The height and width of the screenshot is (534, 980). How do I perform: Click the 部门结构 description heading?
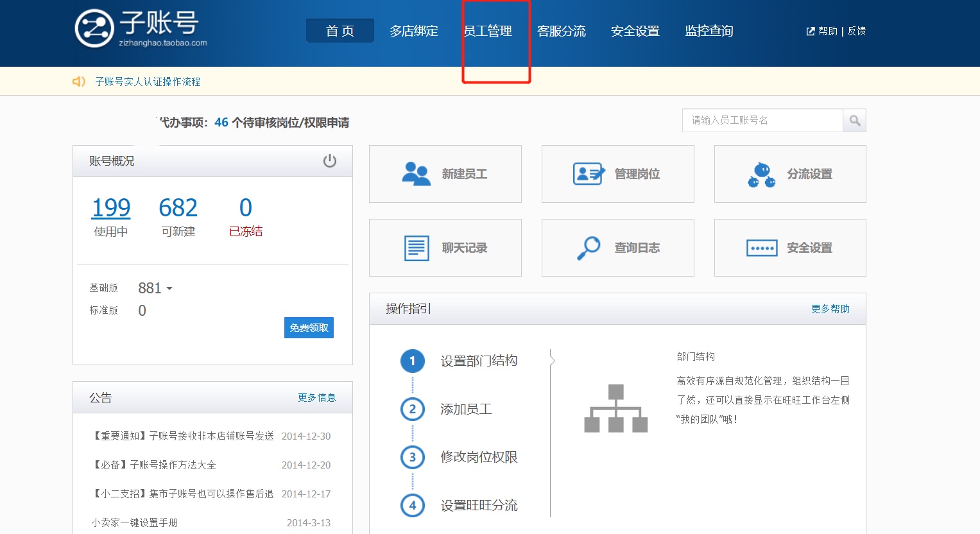(x=696, y=356)
